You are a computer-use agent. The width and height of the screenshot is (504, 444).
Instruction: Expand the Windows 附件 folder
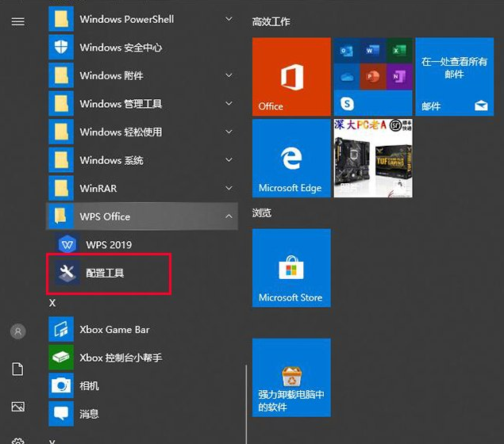click(143, 75)
